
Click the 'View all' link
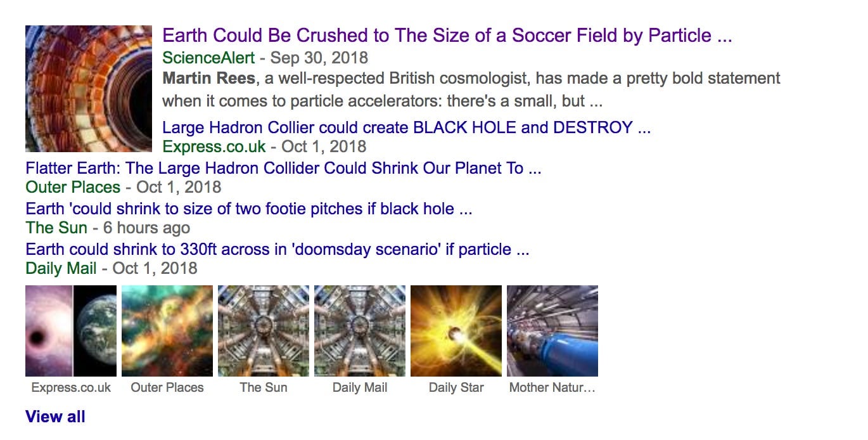(x=55, y=417)
